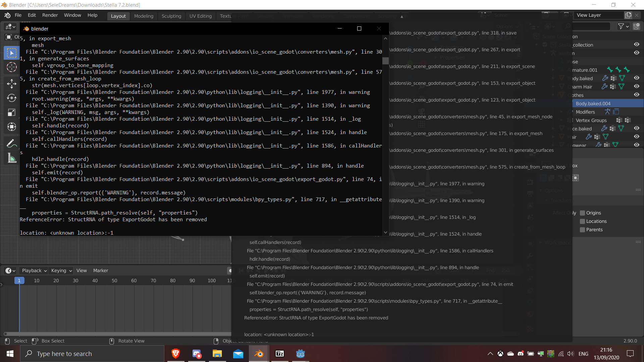Enable the Locations checkbox
This screenshot has height=362, width=644.
pos(583,221)
